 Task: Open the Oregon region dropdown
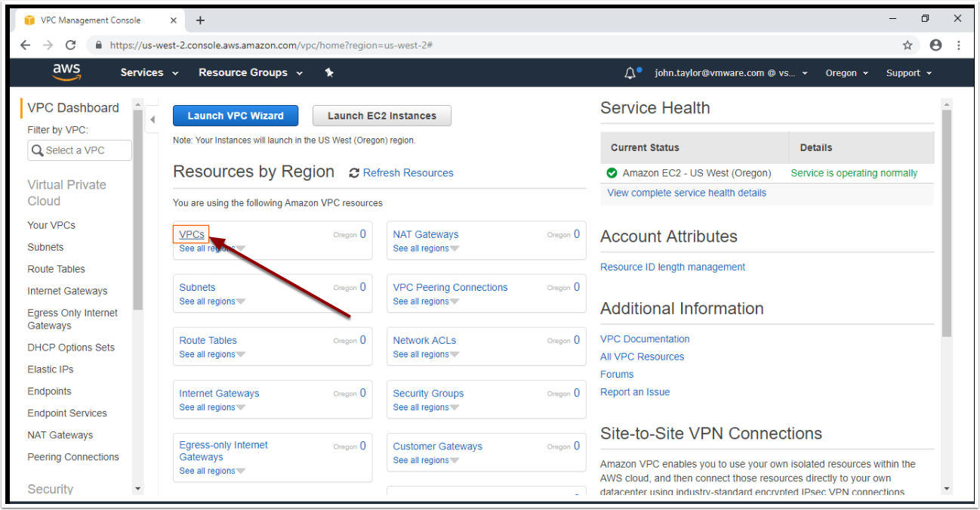846,73
